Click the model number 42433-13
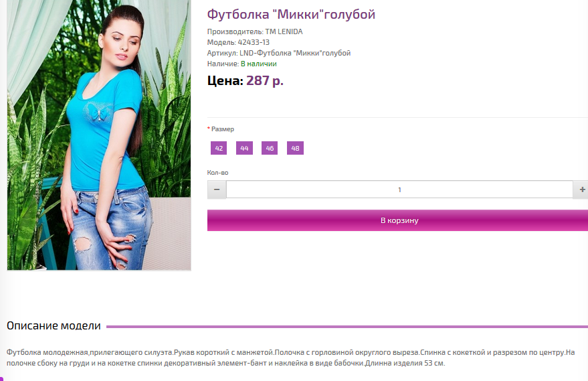 pos(254,42)
